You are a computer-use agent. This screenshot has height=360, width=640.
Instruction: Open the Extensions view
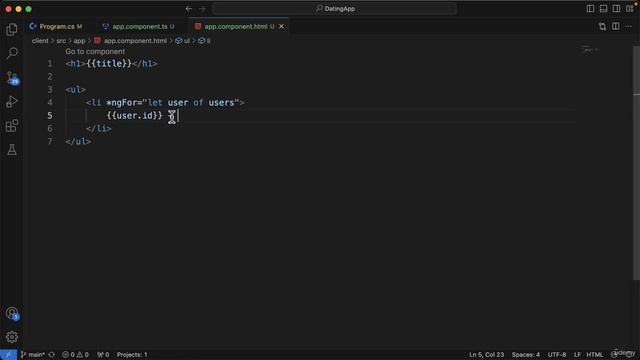(12, 126)
